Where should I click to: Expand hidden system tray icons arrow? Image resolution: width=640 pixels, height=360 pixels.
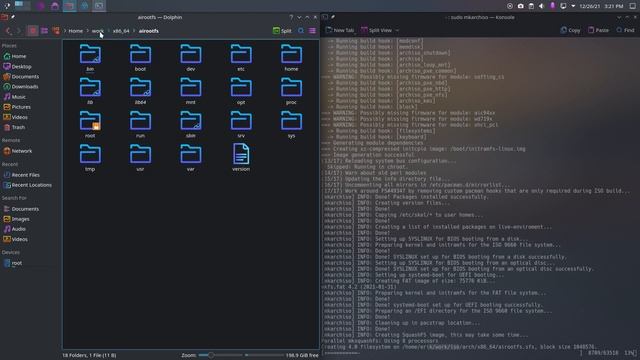tap(573, 6)
